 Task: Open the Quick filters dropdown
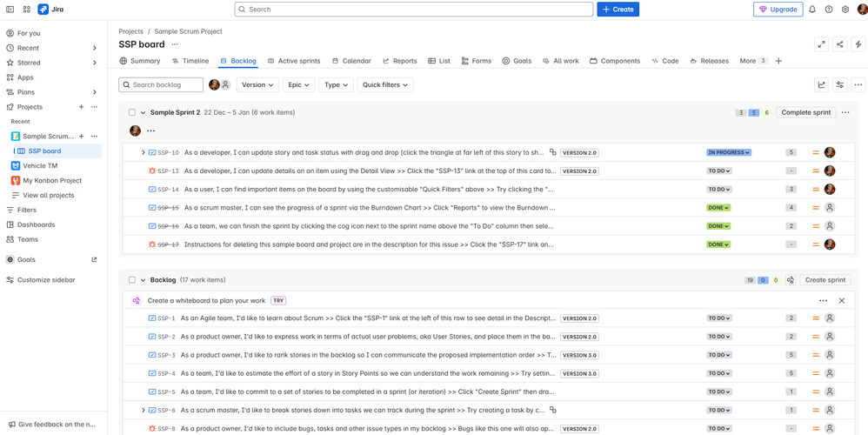click(385, 84)
